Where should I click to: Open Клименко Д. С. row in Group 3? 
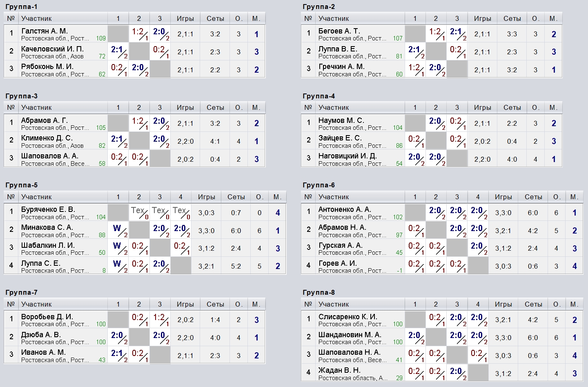[47, 138]
